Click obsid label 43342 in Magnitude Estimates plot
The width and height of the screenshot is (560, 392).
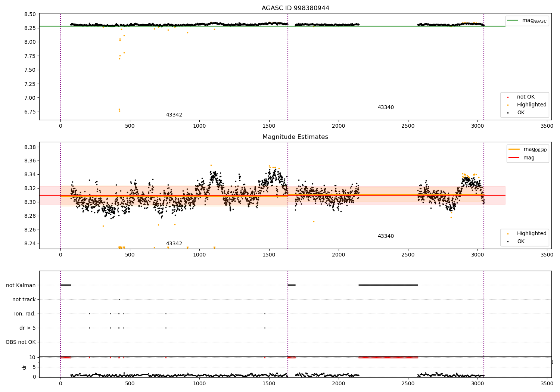coord(174,244)
